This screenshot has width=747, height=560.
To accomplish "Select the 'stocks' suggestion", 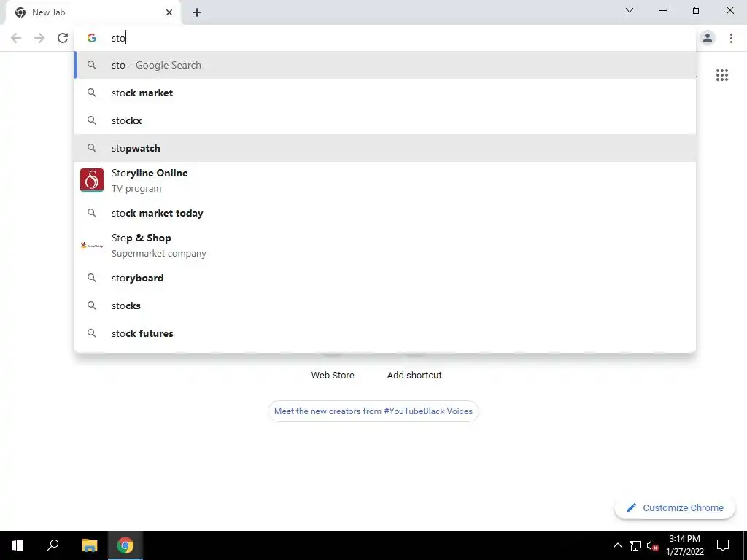I will point(385,306).
